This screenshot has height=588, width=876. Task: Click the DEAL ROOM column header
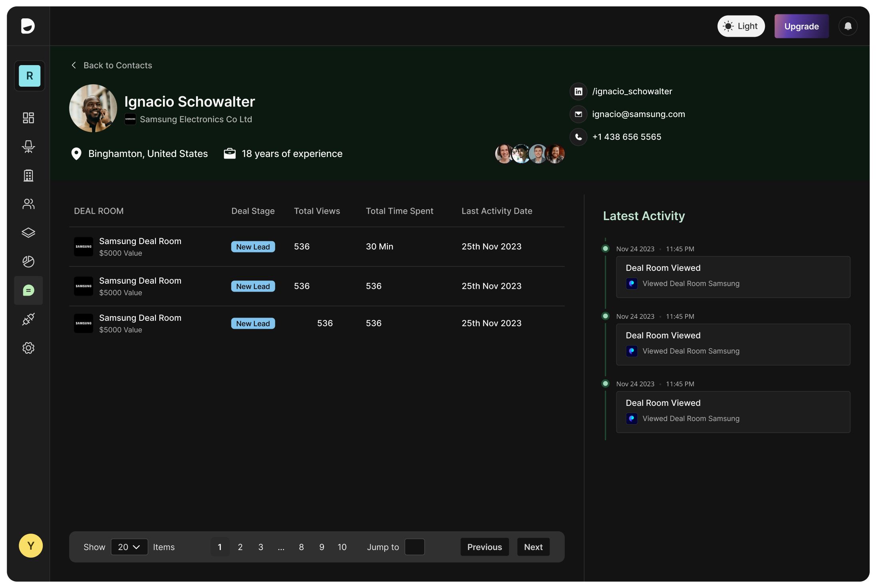[x=99, y=211]
